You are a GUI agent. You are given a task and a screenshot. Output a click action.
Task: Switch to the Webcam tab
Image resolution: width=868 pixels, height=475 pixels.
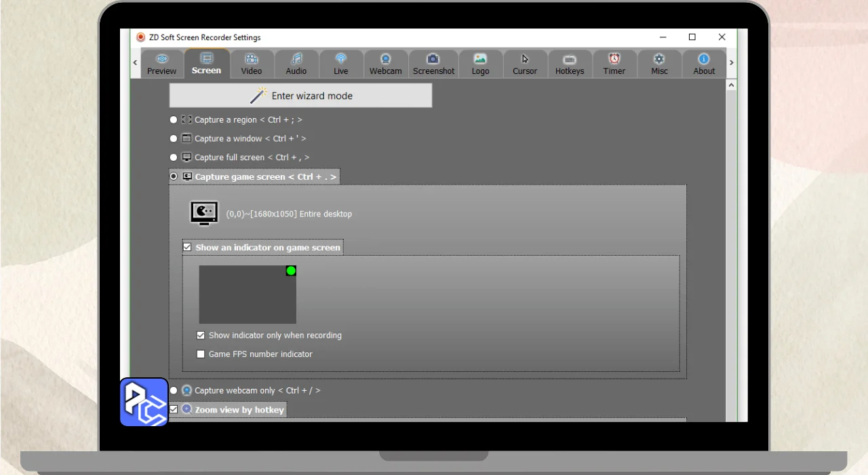point(385,64)
